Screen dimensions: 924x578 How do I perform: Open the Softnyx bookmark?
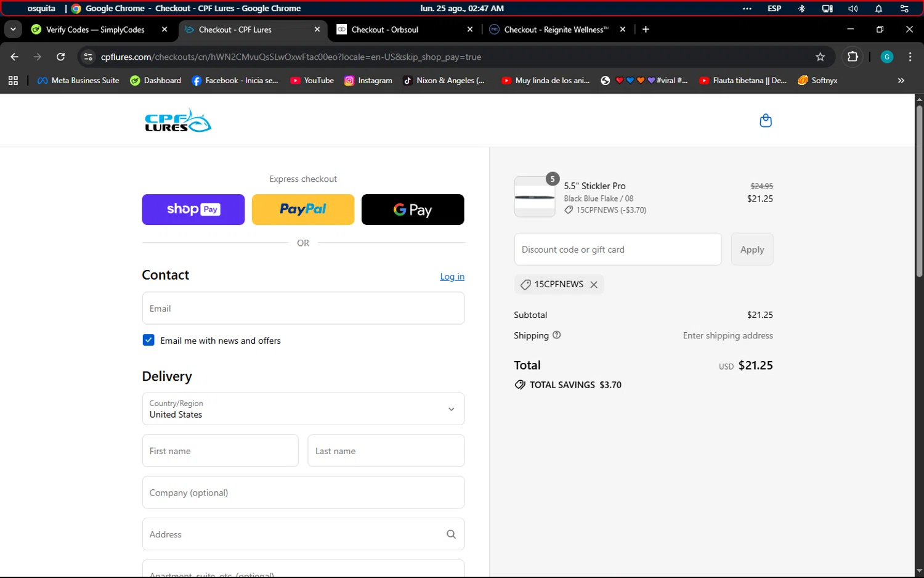click(x=817, y=81)
